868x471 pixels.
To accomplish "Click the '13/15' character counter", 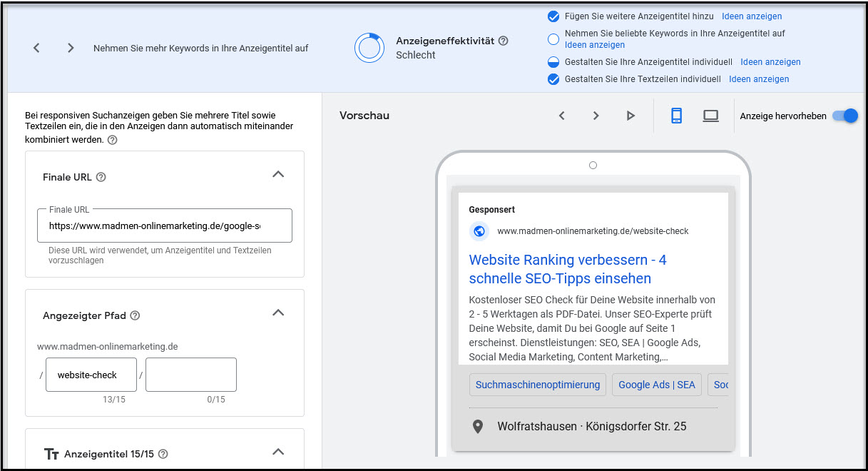I will coord(114,400).
